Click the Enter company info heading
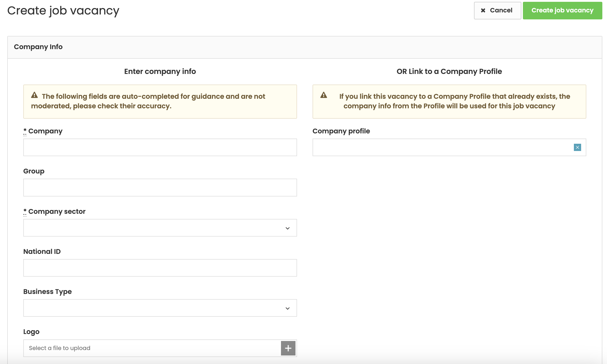This screenshot has height=364, width=607. click(160, 71)
